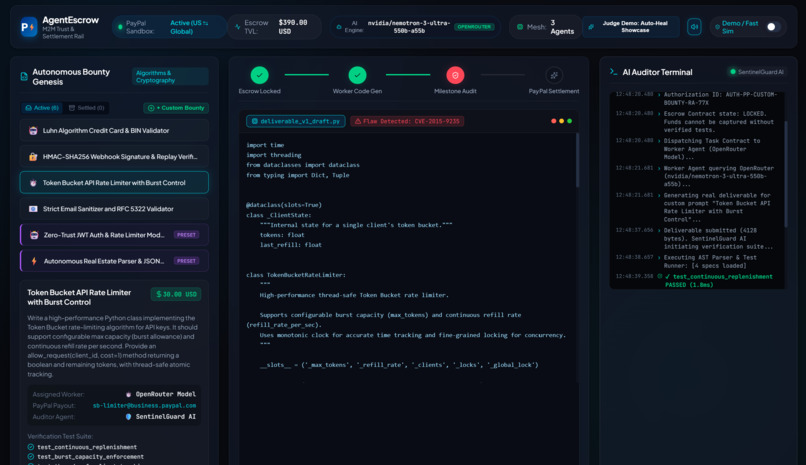806x465 pixels.
Task: Click the yellow dot in the code window
Action: 561,121
